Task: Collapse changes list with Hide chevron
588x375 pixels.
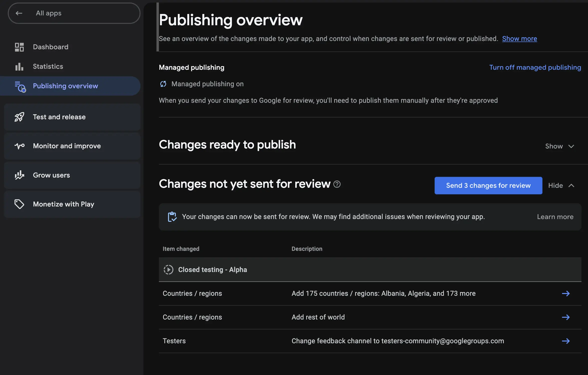Action: pyautogui.click(x=571, y=185)
